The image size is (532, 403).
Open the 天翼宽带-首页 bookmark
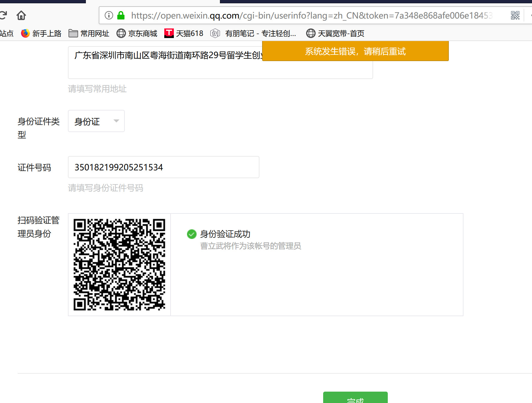[335, 33]
